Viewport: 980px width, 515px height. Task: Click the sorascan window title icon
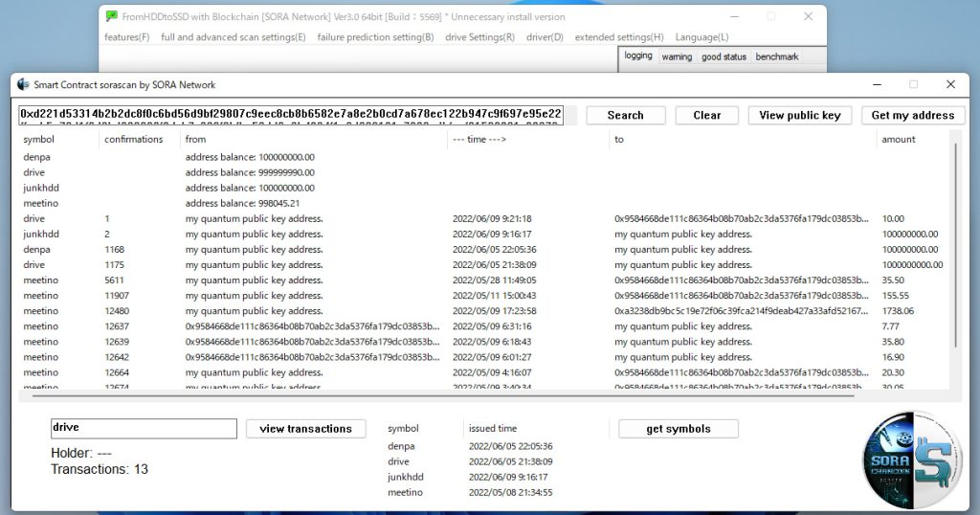click(23, 84)
